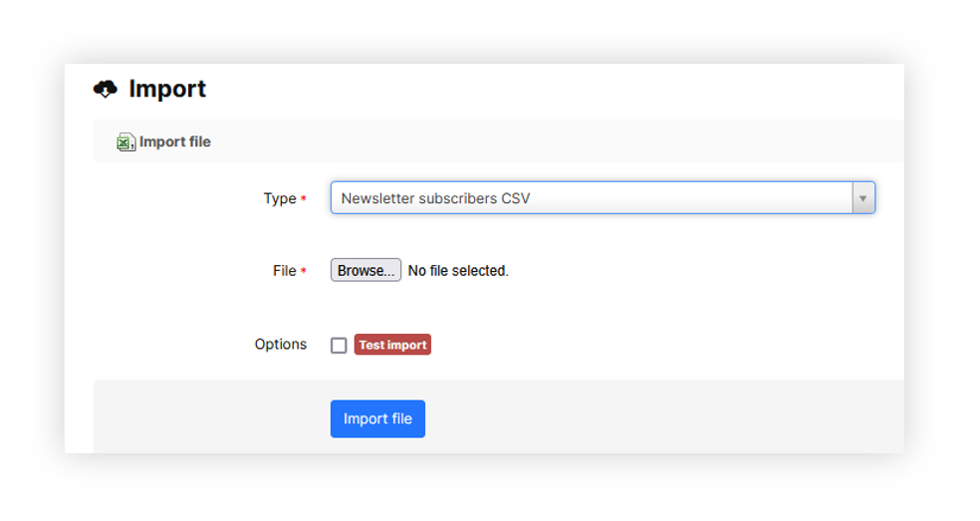This screenshot has width=980, height=521.
Task: Click the No file selected text
Action: (x=458, y=271)
